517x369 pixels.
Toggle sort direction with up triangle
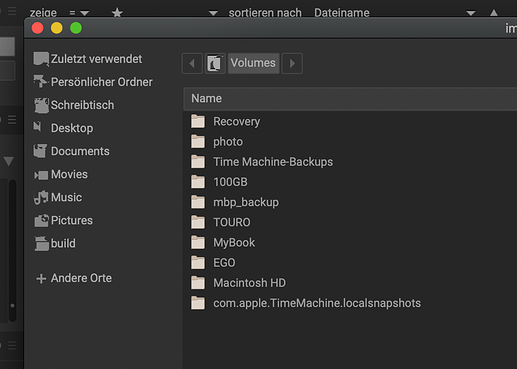point(494,13)
